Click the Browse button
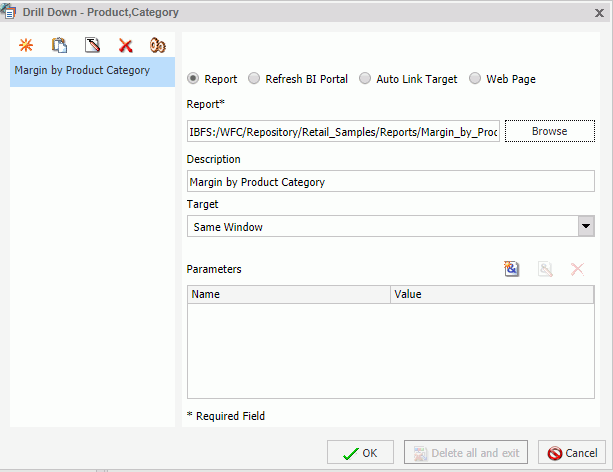This screenshot has height=472, width=613. pyautogui.click(x=550, y=131)
